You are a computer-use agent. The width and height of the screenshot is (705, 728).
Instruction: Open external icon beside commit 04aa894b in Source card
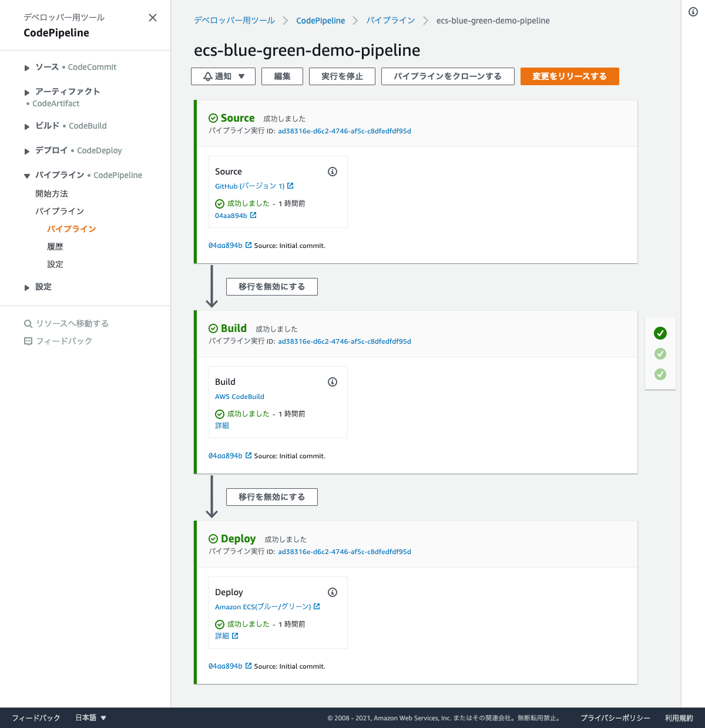coord(253,215)
